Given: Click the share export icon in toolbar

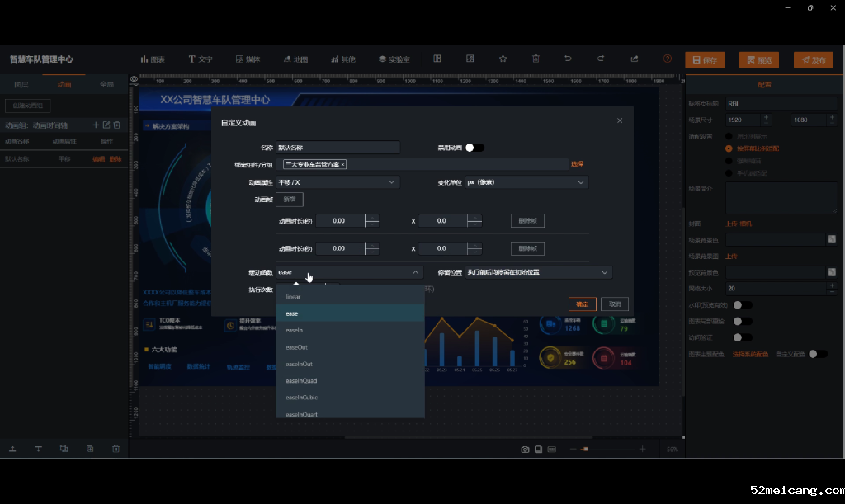Looking at the screenshot, I should point(634,59).
